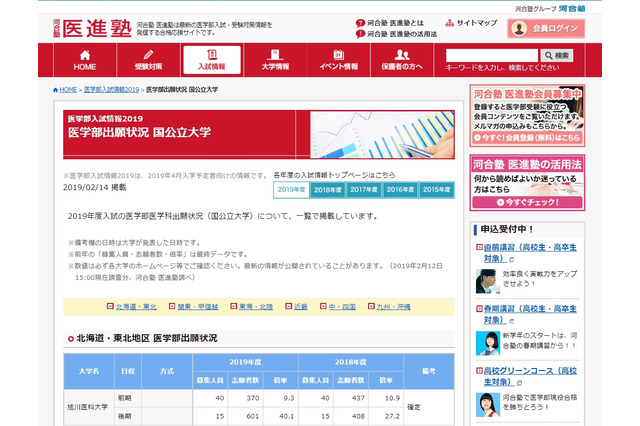The height and width of the screenshot is (426, 640).
Task: Click the home icon in breadcrumb
Action: (x=56, y=90)
